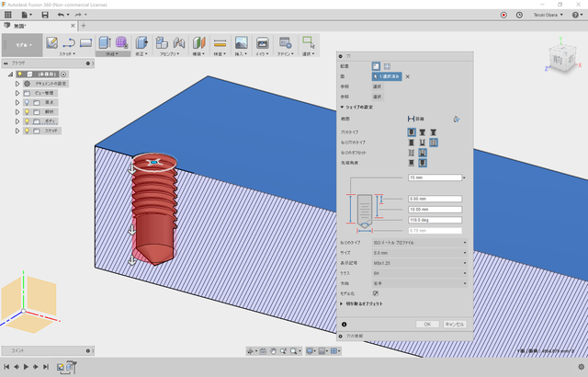Select the Create Sketch tool

coord(51,42)
